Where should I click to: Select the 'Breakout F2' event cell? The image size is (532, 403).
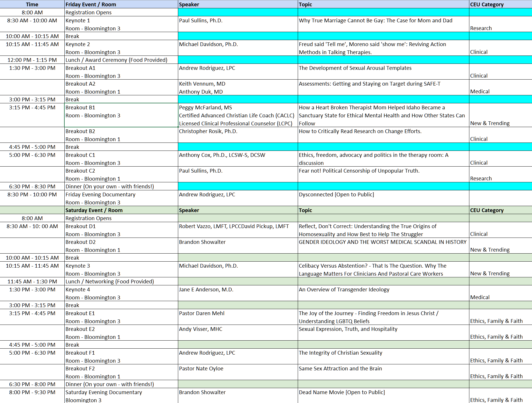[x=121, y=372]
